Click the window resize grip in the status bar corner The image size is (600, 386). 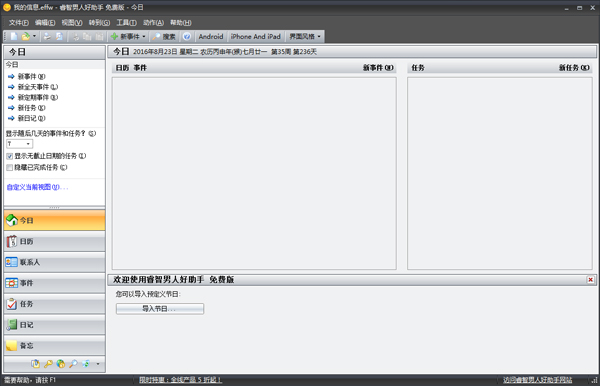[595, 380]
